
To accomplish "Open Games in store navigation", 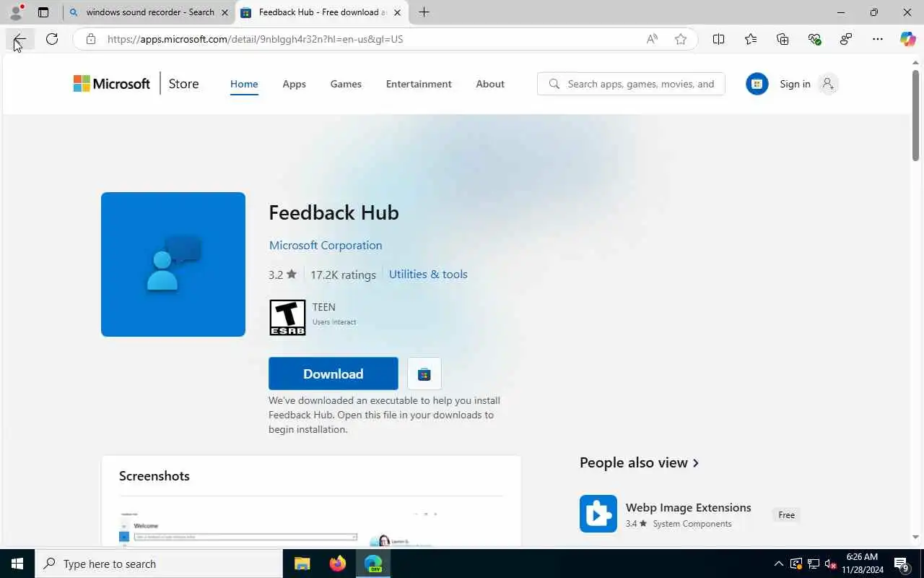I will pyautogui.click(x=346, y=84).
